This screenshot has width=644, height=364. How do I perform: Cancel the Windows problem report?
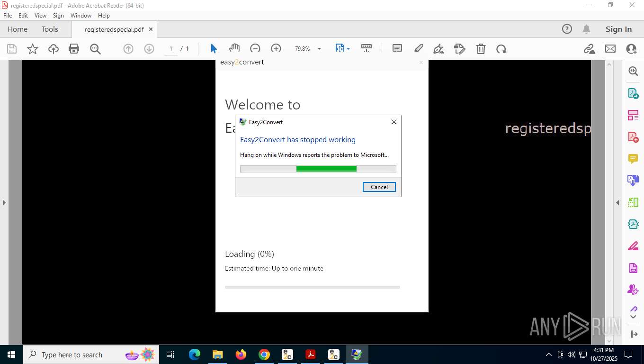[x=379, y=187]
